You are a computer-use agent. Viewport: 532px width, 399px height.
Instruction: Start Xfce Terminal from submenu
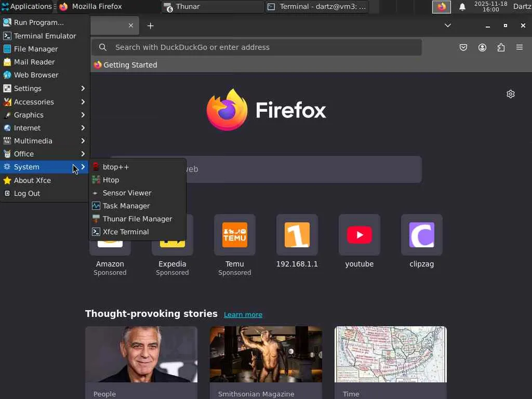coord(138,232)
